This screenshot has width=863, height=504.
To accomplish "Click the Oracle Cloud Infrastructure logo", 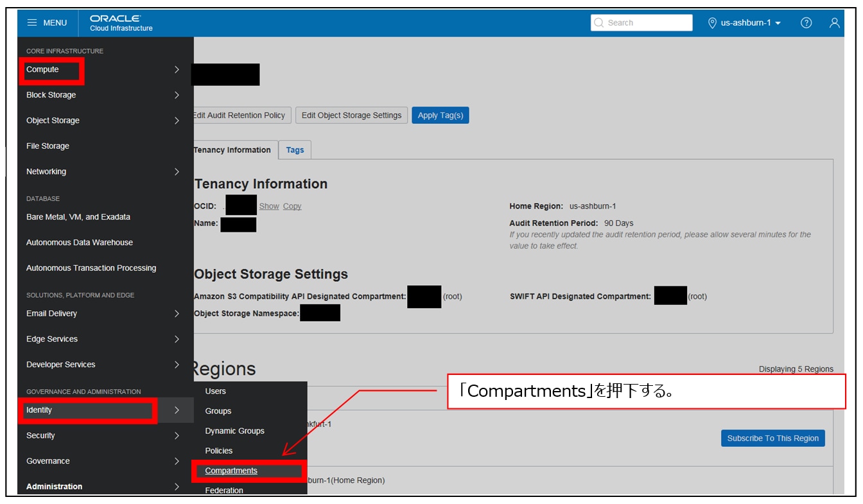I will [x=121, y=23].
